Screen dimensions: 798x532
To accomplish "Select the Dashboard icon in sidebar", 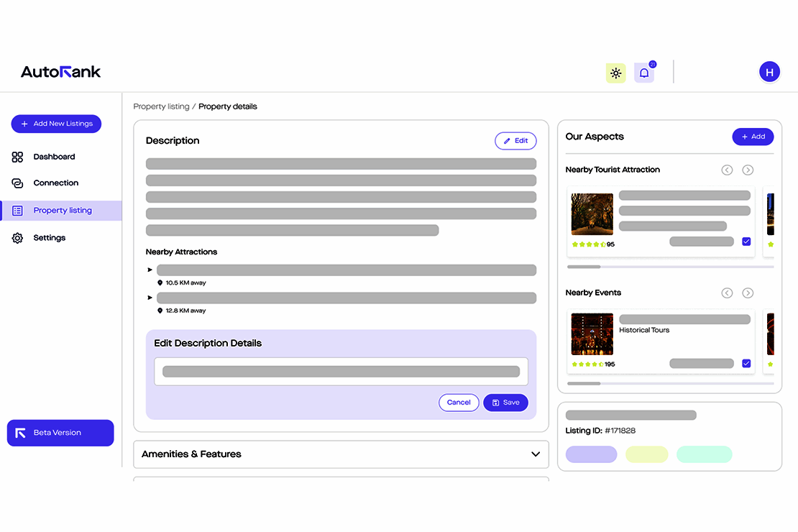I will [x=17, y=157].
